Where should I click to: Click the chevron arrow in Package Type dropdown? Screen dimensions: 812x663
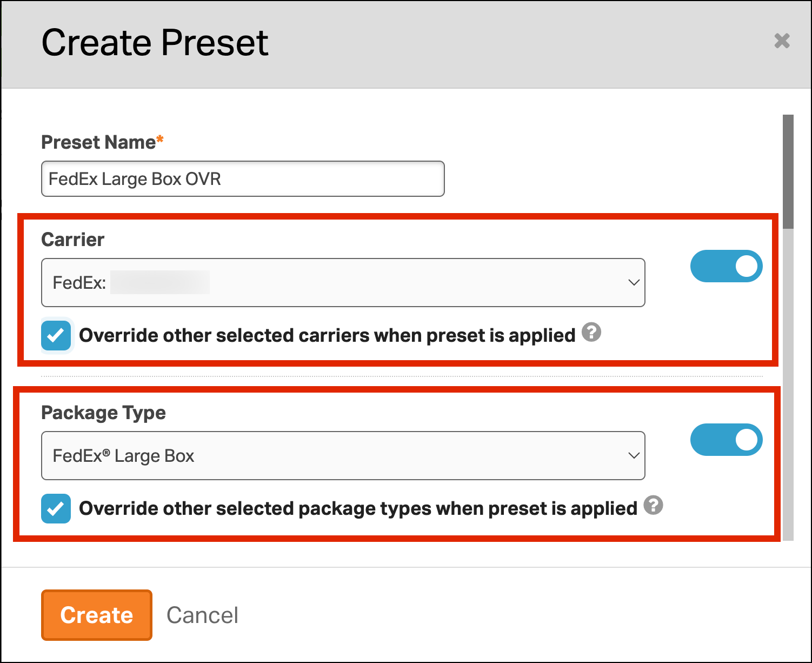click(x=634, y=455)
